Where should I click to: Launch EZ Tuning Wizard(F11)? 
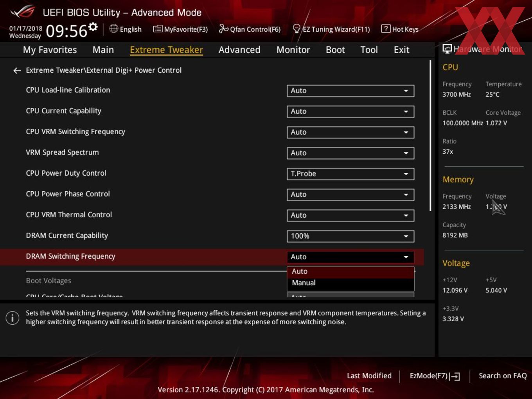click(x=331, y=29)
